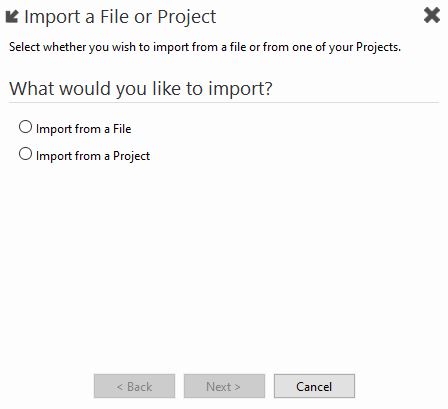The width and height of the screenshot is (448, 409).
Task: Click the disabled < Back button
Action: [x=134, y=386]
